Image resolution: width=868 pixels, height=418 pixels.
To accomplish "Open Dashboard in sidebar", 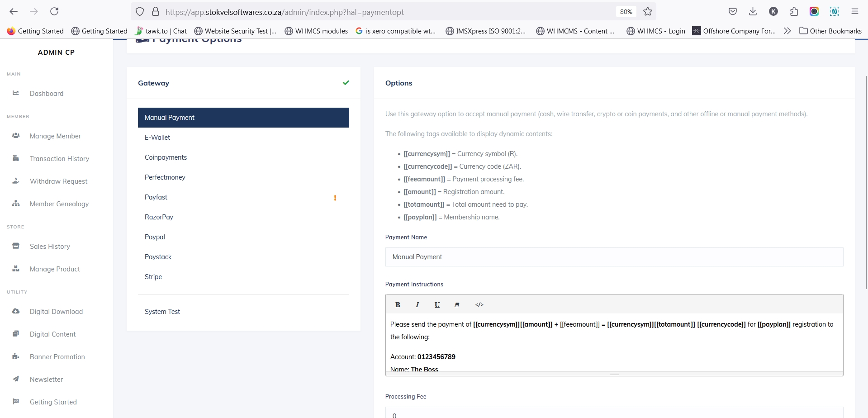I will (47, 94).
